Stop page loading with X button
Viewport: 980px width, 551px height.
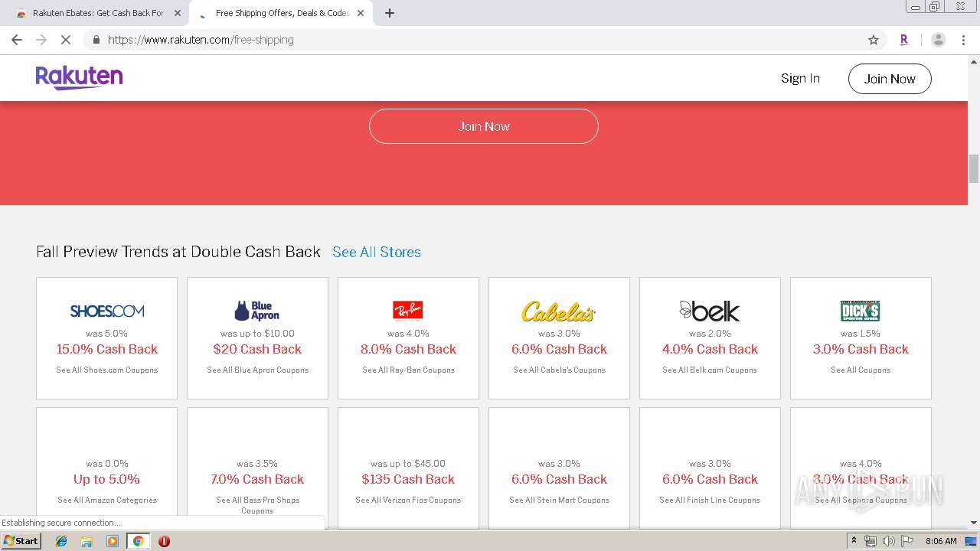pos(66,40)
